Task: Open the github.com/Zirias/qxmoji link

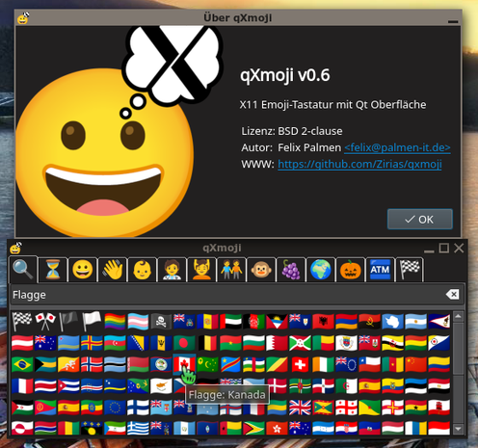Action: (x=359, y=164)
